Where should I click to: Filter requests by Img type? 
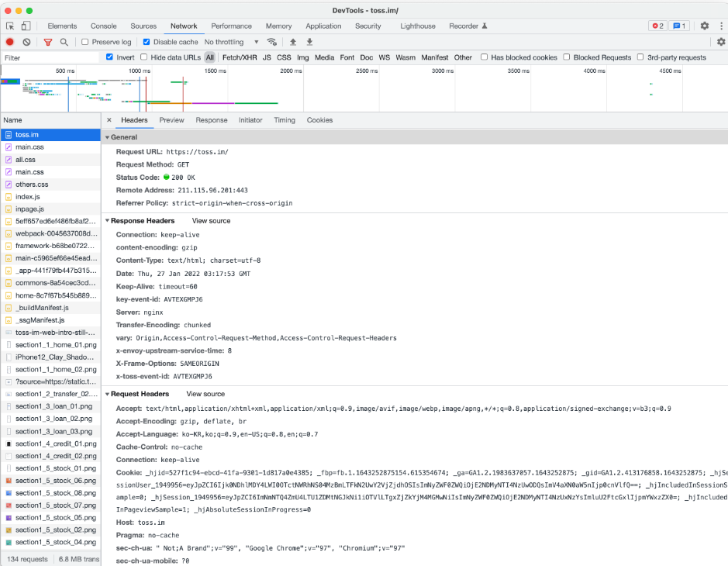[x=302, y=57]
